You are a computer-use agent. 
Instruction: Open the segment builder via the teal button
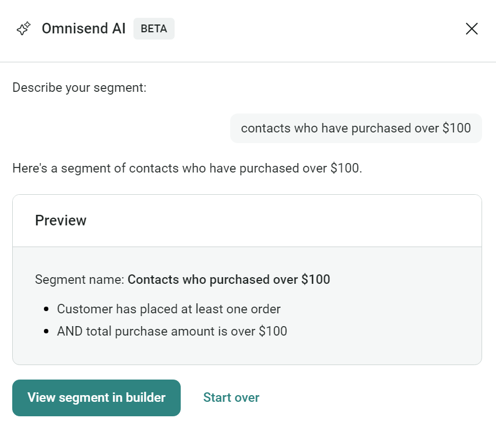pyautogui.click(x=96, y=397)
